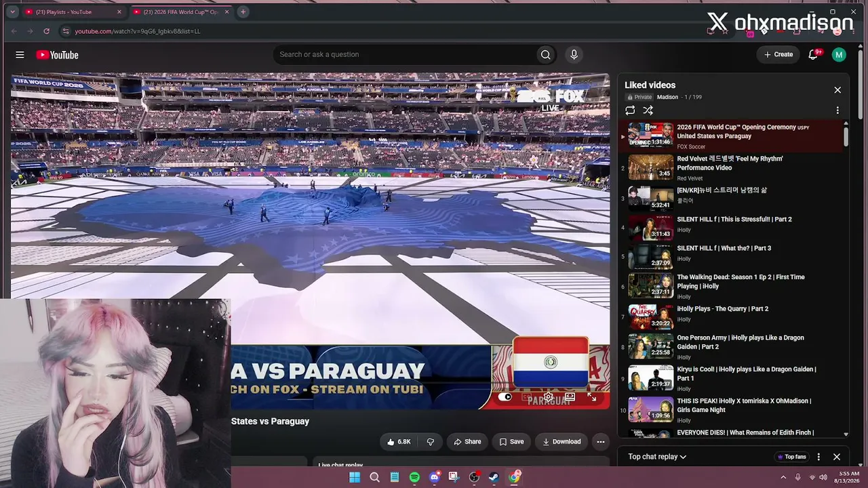Open chat replay more options menu
The height and width of the screenshot is (488, 868).
[818, 457]
